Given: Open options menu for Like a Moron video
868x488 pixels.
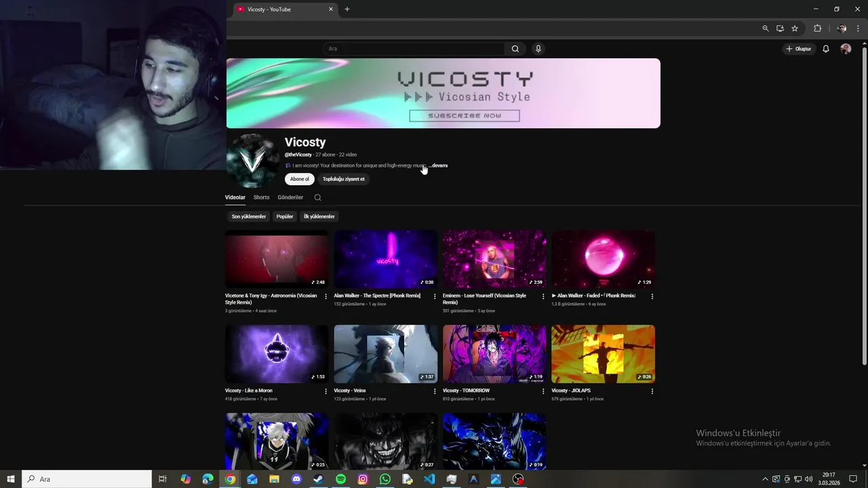Looking at the screenshot, I should click(x=325, y=391).
